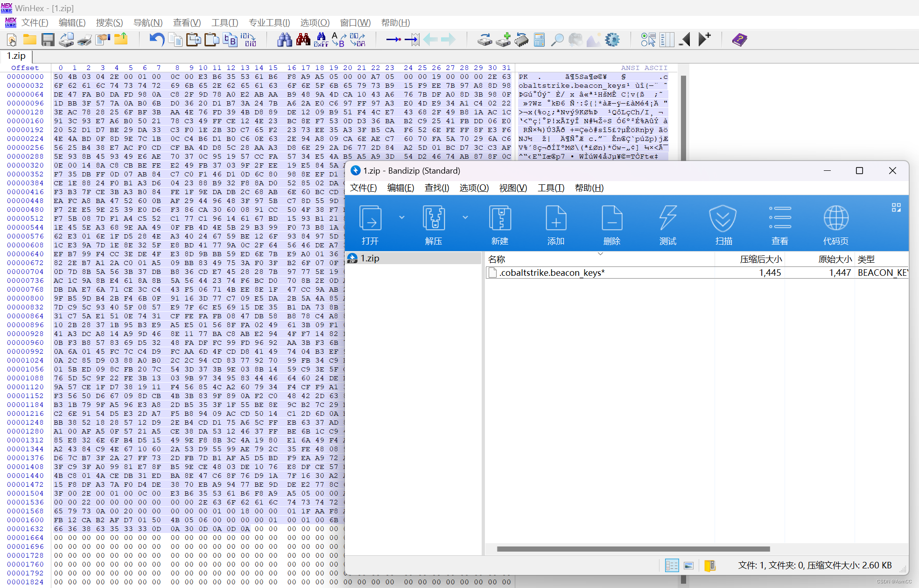Screen dimensions: 919x588
Task: Click the WinHex save file icon
Action: (x=47, y=39)
